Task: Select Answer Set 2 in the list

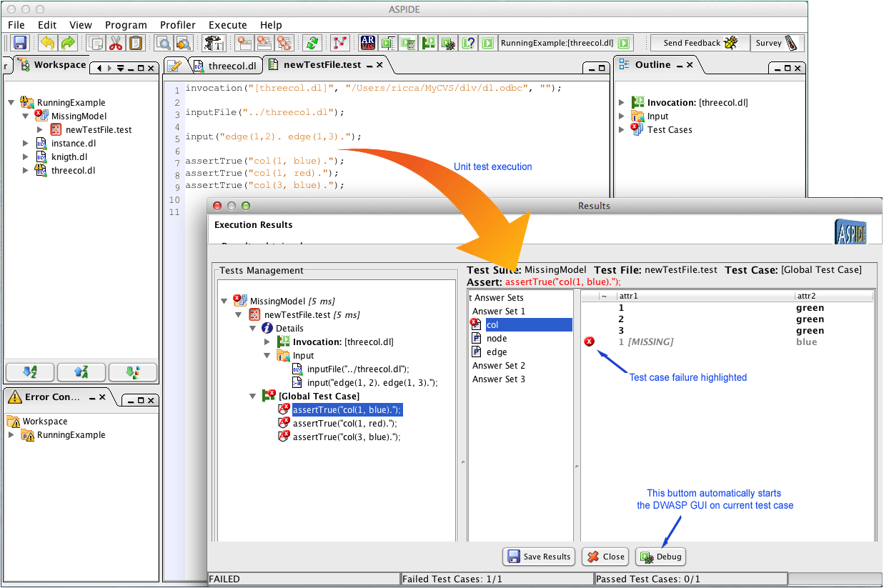Action: point(499,366)
